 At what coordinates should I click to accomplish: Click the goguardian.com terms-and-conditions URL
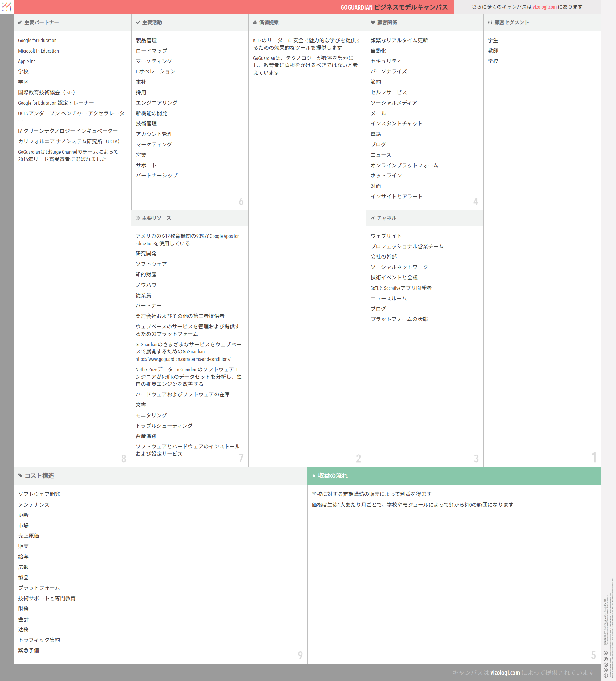[x=183, y=359]
